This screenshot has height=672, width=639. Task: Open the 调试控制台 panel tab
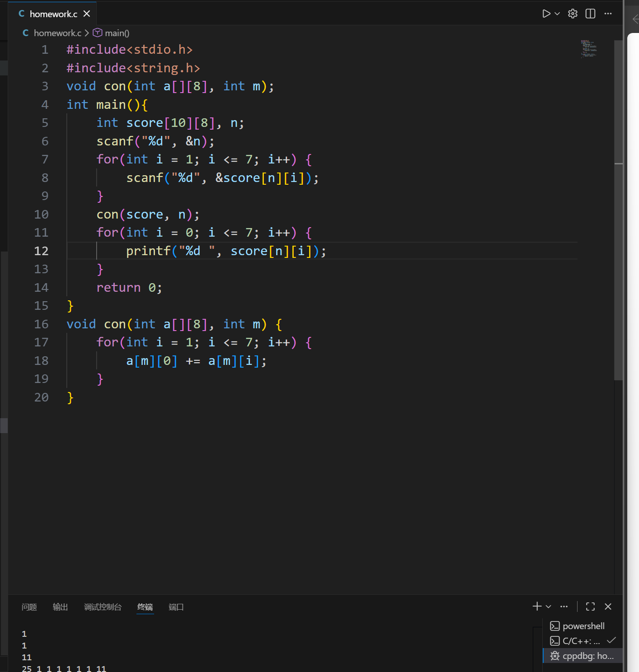(x=103, y=607)
